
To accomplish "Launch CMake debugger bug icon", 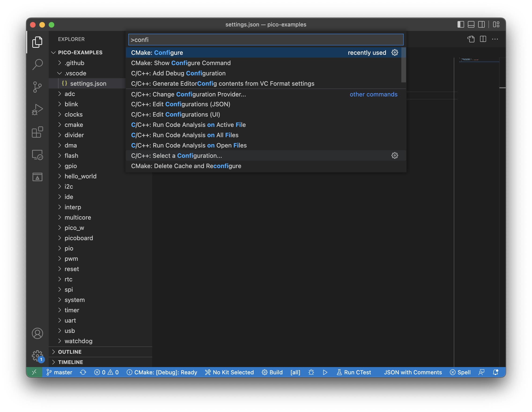I will click(311, 372).
